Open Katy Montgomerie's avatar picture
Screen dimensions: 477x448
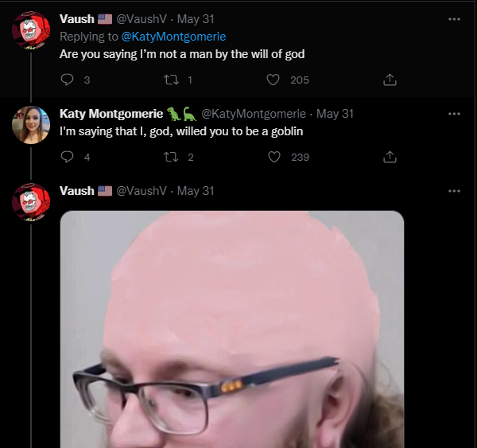coord(31,125)
